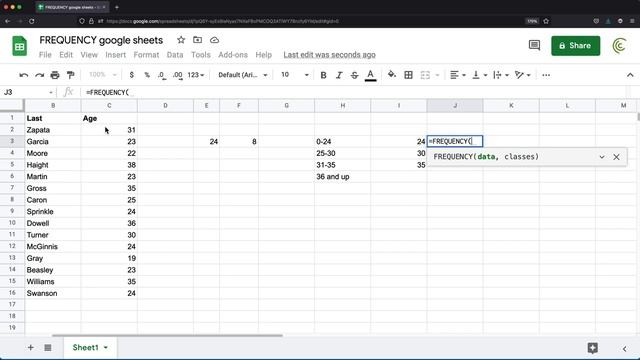Open the merge cells dropdown arrow

tap(437, 75)
